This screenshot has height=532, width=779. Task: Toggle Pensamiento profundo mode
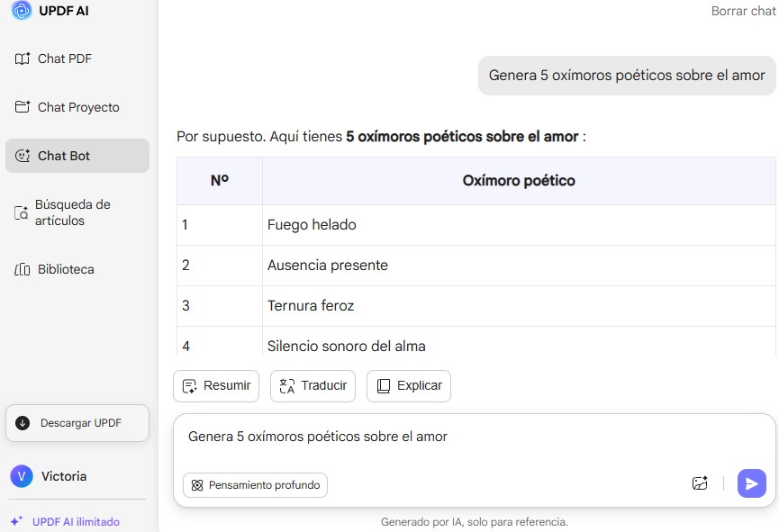point(255,485)
